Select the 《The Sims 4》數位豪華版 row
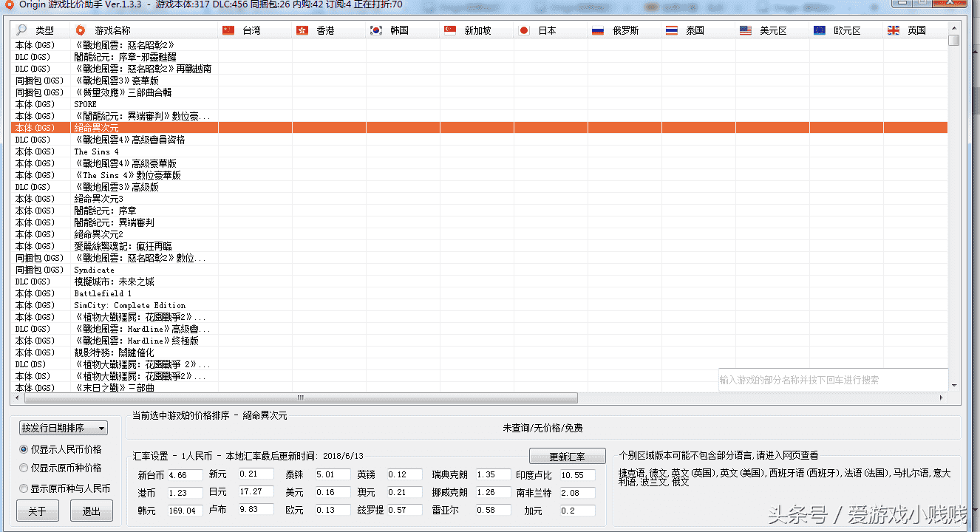Screen dimensions: 980x532 [480, 175]
